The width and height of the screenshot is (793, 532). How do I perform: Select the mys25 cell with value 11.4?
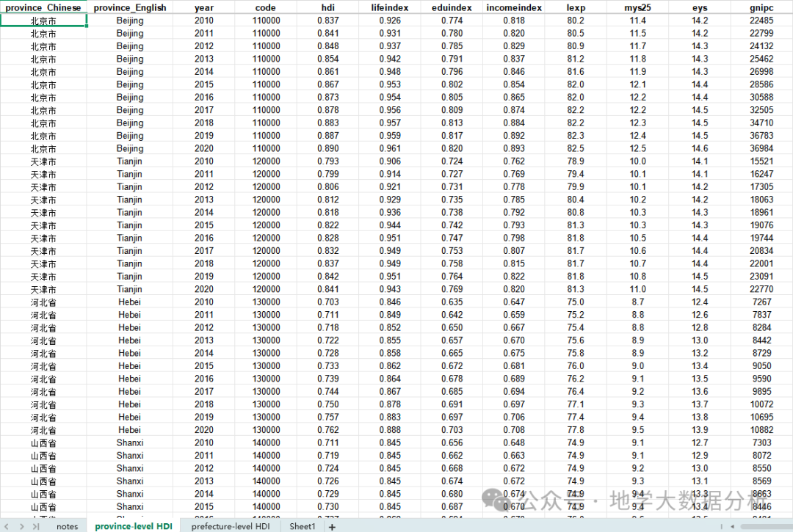tap(638, 21)
